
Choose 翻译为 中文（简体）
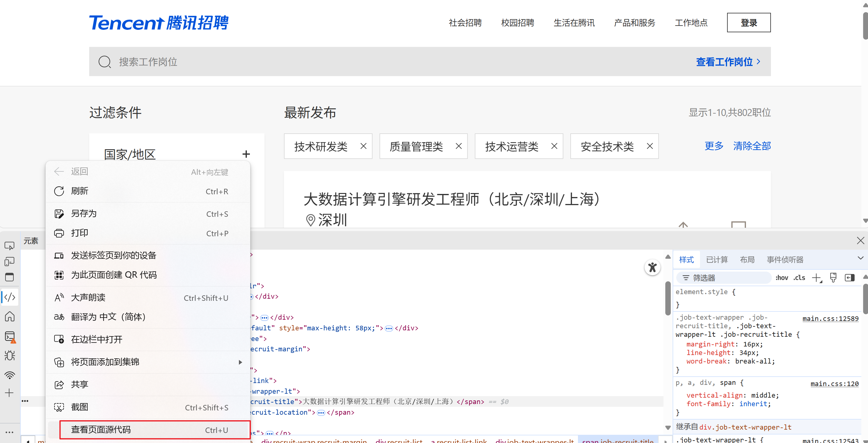click(148, 317)
